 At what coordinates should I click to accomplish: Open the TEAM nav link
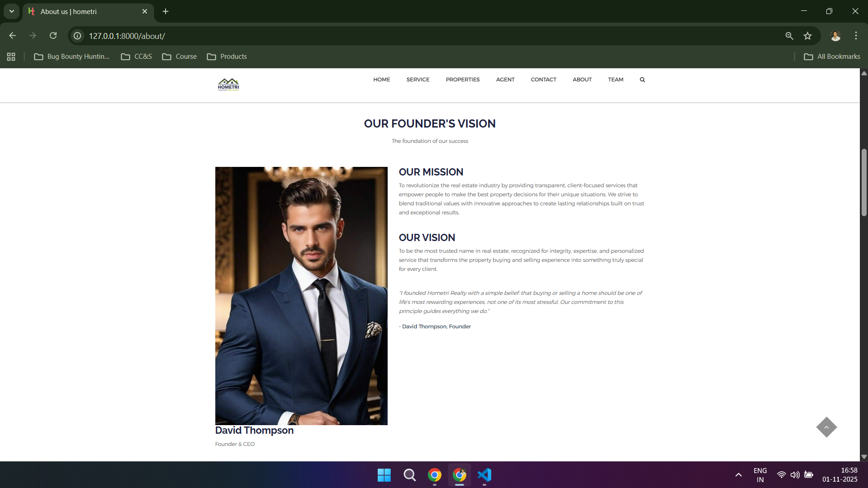pos(615,80)
